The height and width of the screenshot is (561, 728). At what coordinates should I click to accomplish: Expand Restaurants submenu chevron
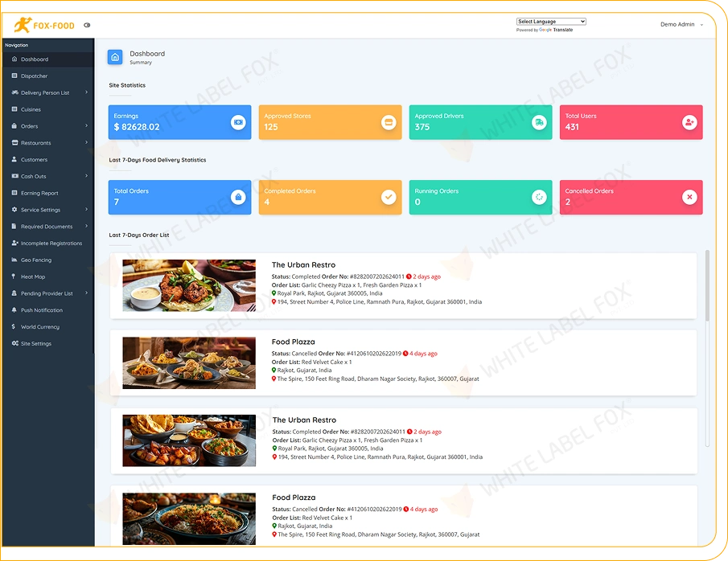pos(87,142)
